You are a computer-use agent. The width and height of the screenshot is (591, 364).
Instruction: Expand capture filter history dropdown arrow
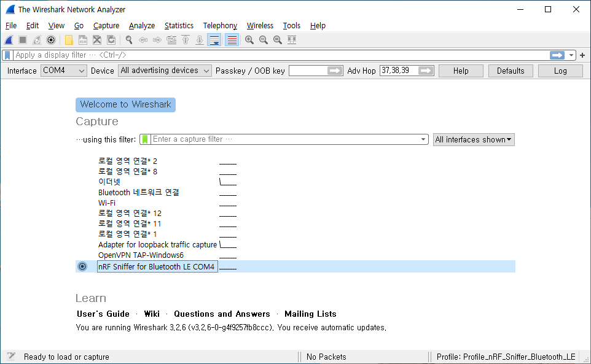click(x=423, y=140)
